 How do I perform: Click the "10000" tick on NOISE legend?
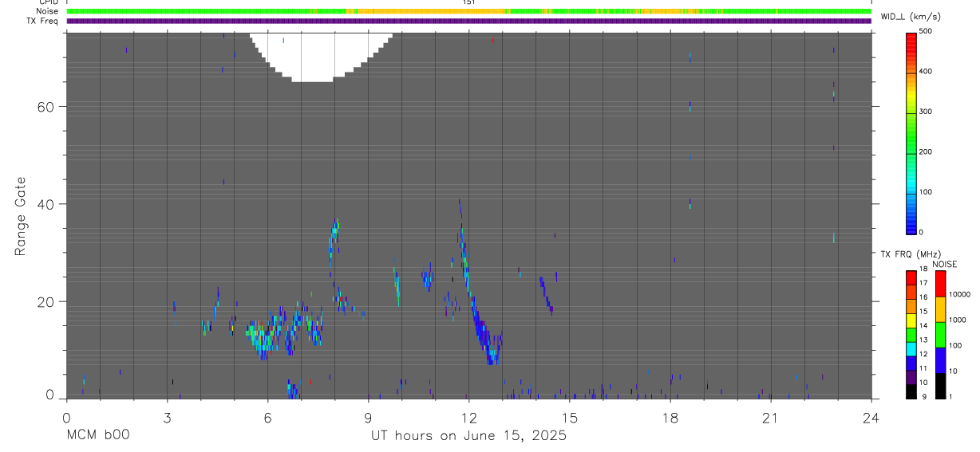958,294
